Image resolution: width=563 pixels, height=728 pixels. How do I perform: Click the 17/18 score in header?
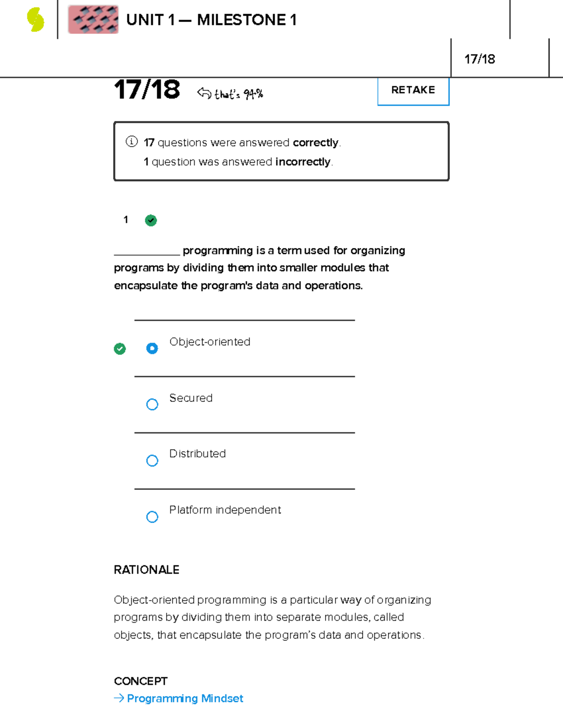click(479, 59)
